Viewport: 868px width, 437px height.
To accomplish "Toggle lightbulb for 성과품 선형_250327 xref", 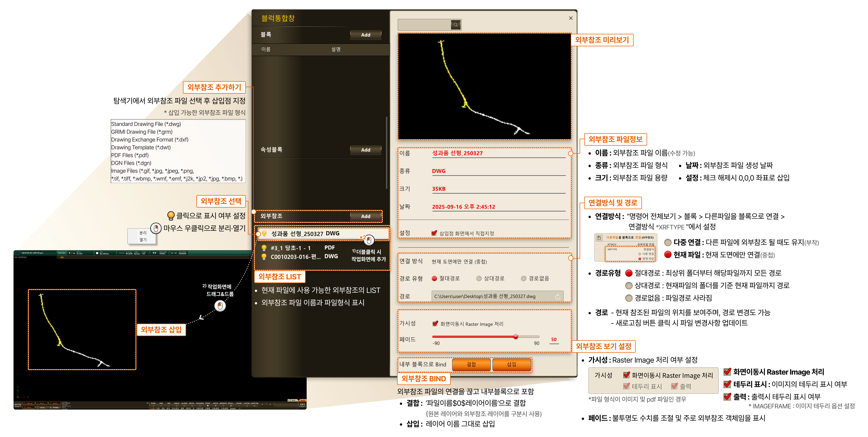I will click(x=265, y=233).
